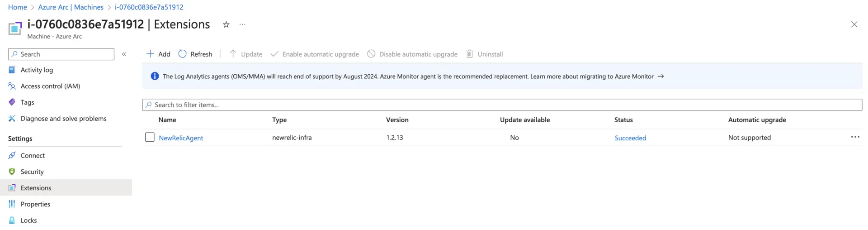Image resolution: width=868 pixels, height=230 pixels.
Task: Click the search to filter items field
Action: pyautogui.click(x=502, y=105)
